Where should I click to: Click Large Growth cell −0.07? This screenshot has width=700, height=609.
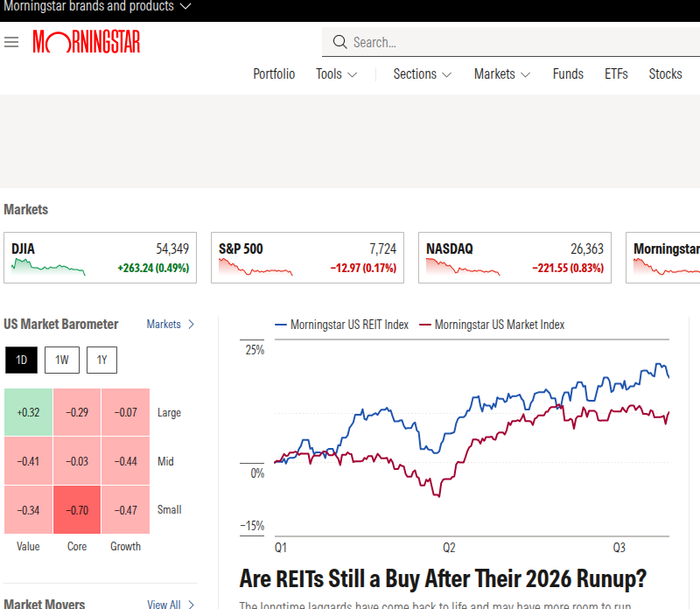[x=125, y=412]
